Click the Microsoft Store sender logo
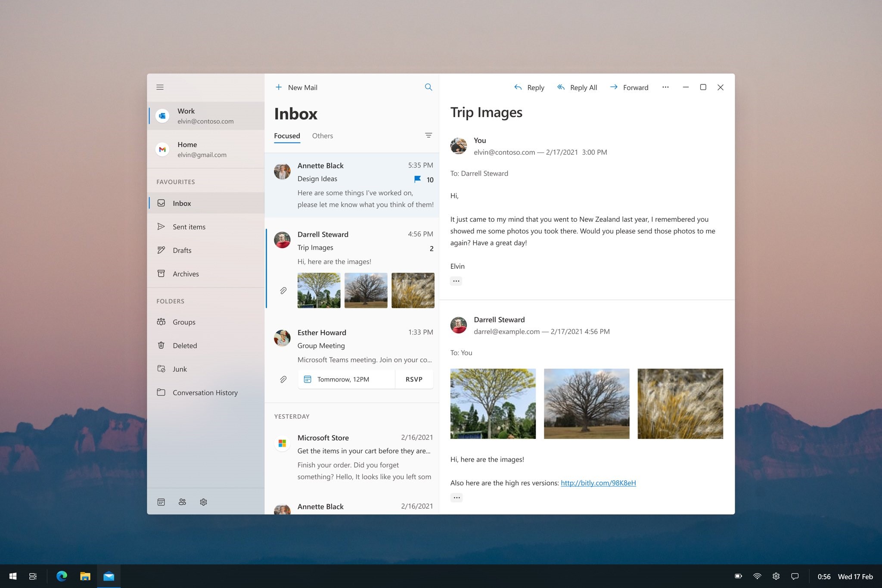Image resolution: width=882 pixels, height=588 pixels. point(283,443)
